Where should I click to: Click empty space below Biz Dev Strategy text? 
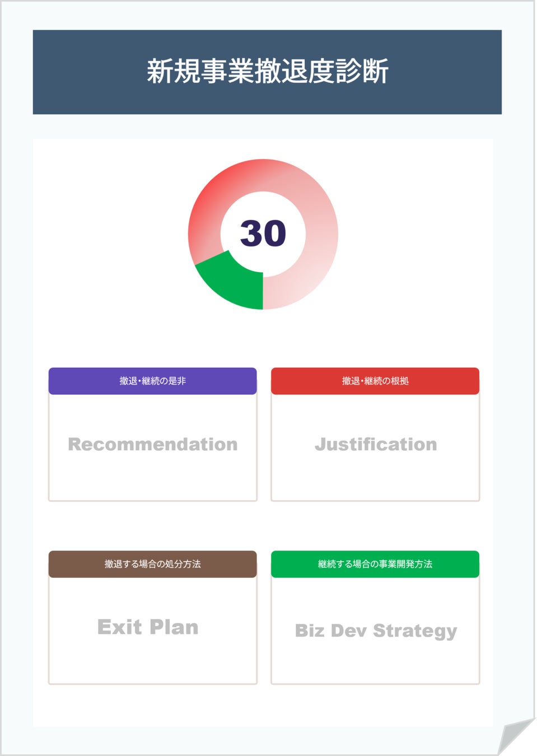[x=375, y=664]
